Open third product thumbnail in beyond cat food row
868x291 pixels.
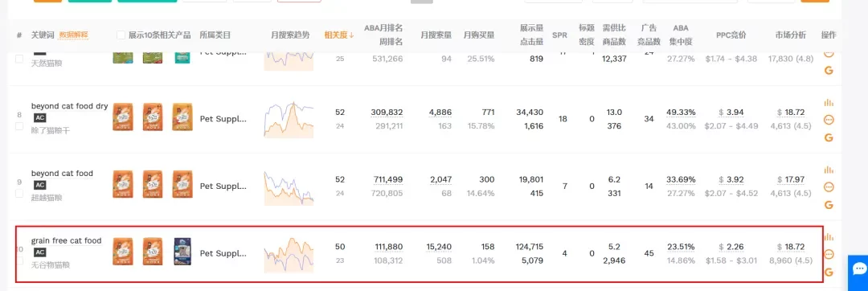182,184
